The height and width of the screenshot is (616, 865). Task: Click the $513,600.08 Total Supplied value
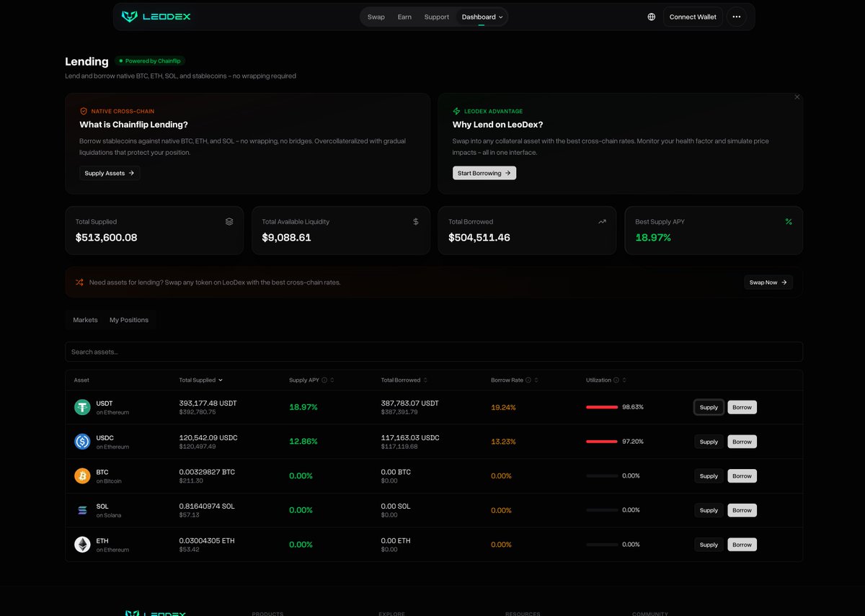(106, 237)
